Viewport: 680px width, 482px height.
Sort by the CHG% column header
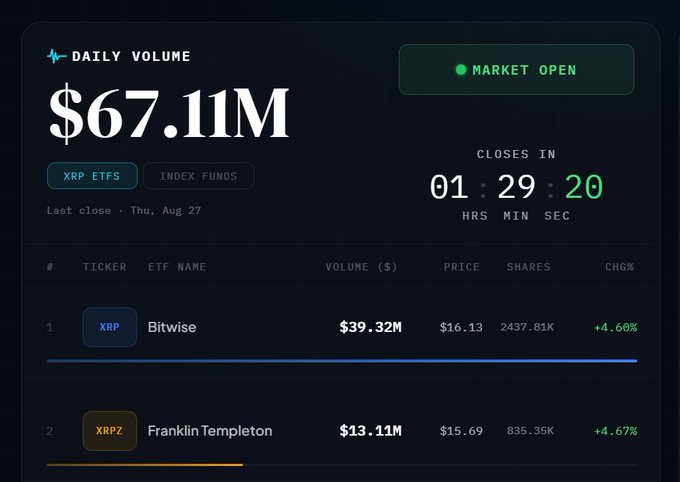(619, 267)
